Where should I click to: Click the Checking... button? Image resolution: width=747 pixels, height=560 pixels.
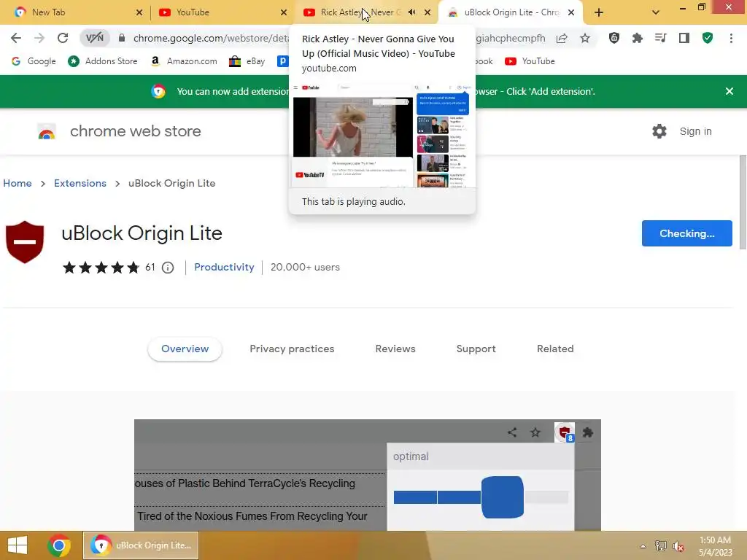coord(687,233)
